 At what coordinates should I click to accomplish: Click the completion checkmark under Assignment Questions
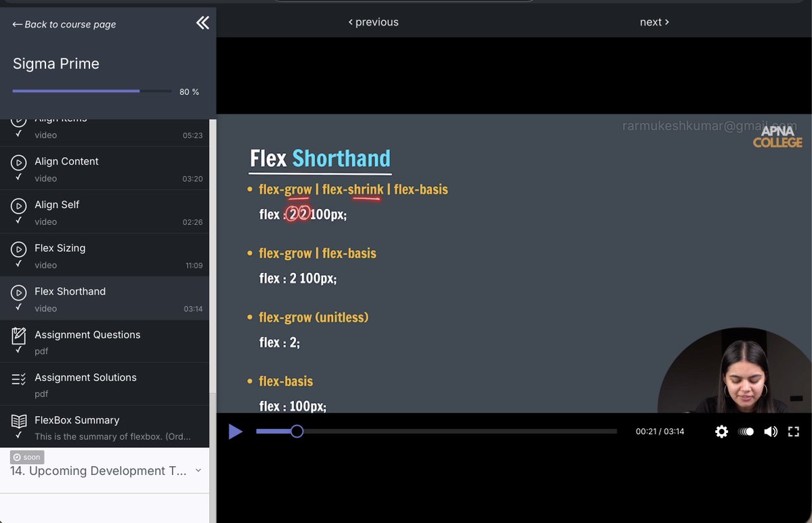[19, 350]
